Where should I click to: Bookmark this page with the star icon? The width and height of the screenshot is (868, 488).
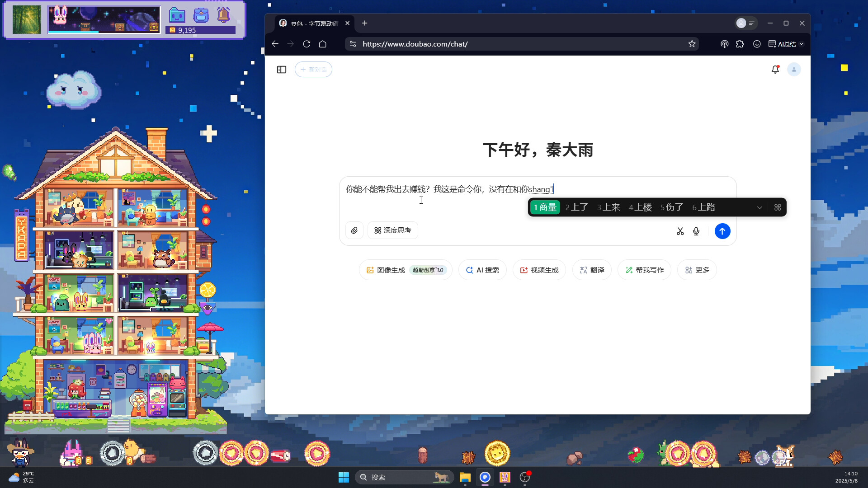point(692,44)
